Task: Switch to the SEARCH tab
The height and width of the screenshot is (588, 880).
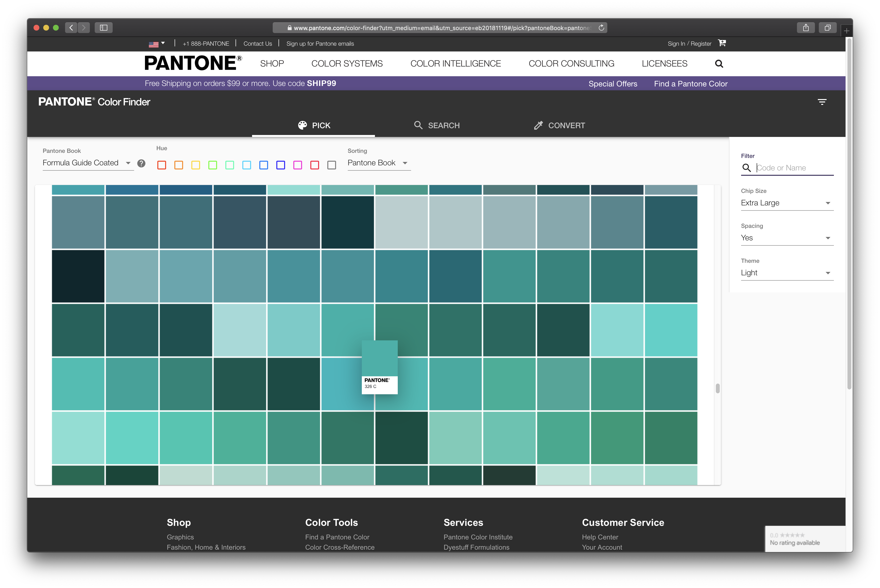Action: 436,125
